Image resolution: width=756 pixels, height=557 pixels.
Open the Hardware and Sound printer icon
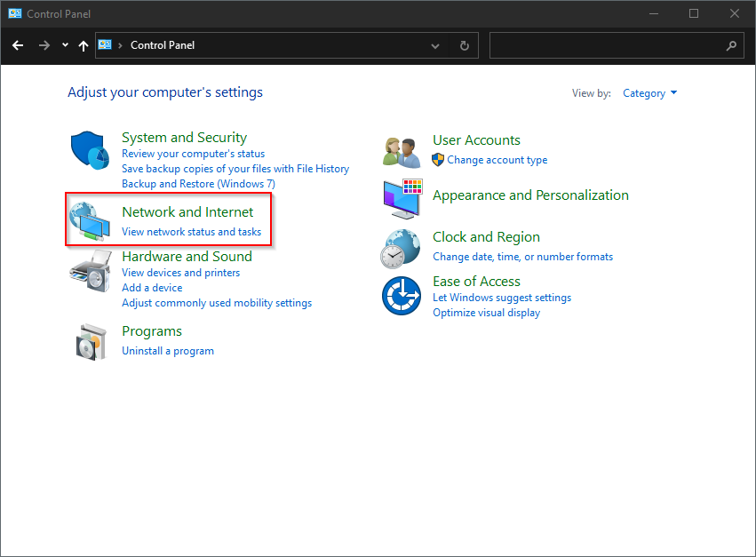click(x=91, y=271)
